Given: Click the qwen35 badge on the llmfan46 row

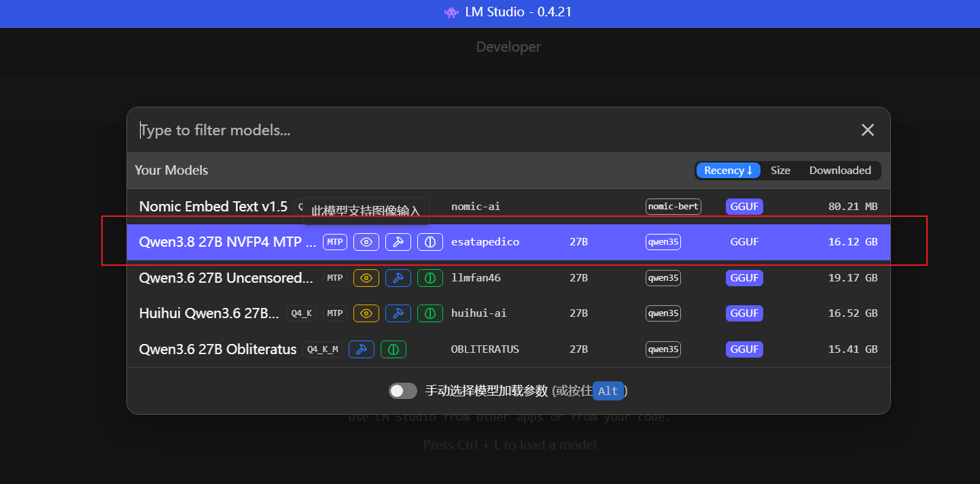Looking at the screenshot, I should (x=663, y=277).
